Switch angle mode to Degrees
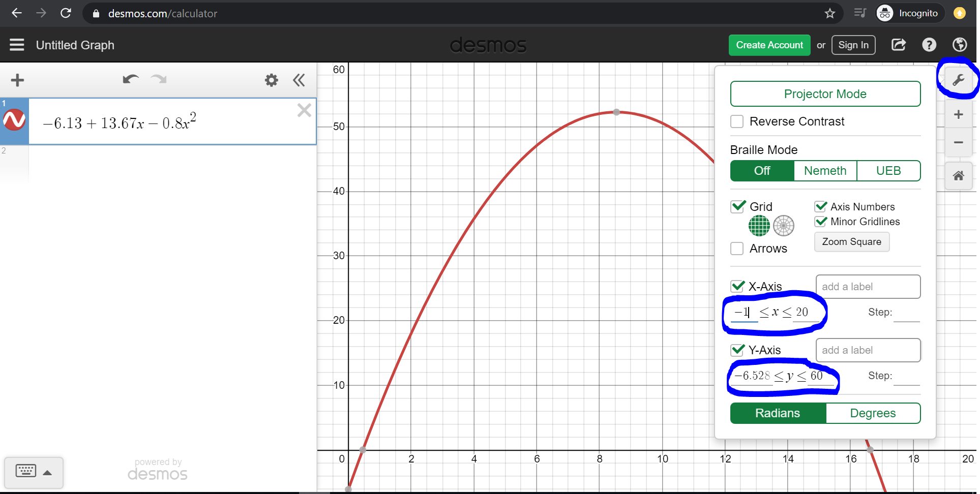Viewport: 980px width, 494px height. pyautogui.click(x=873, y=413)
